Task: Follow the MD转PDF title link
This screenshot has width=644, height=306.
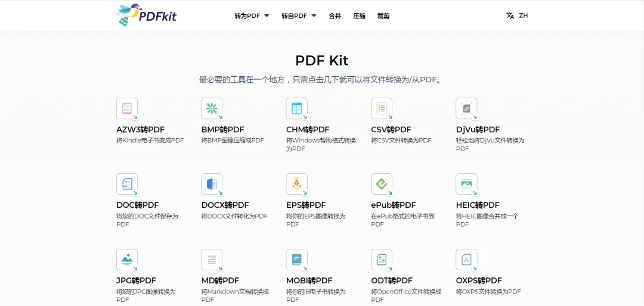Action: [220, 281]
